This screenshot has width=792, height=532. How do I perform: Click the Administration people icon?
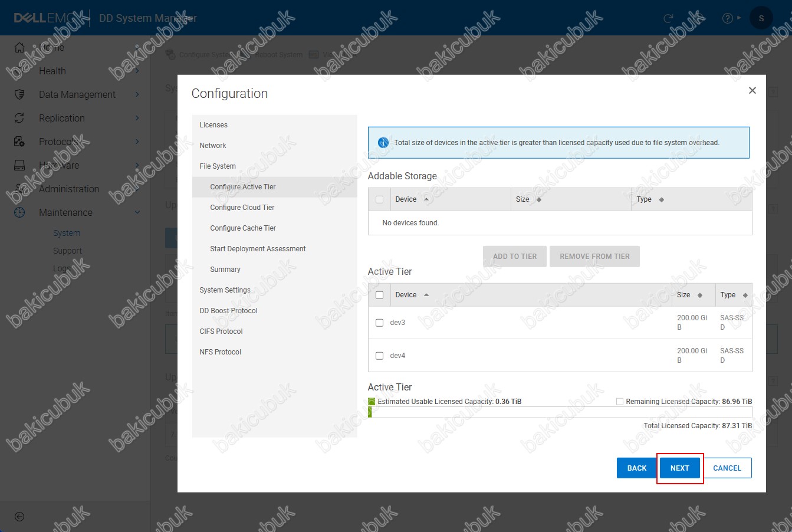(x=19, y=189)
